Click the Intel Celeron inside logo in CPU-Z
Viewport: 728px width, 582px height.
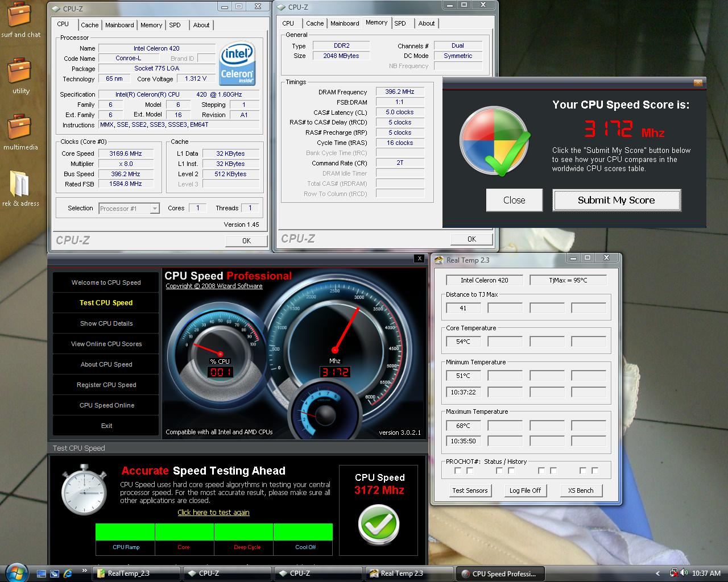coord(237,64)
